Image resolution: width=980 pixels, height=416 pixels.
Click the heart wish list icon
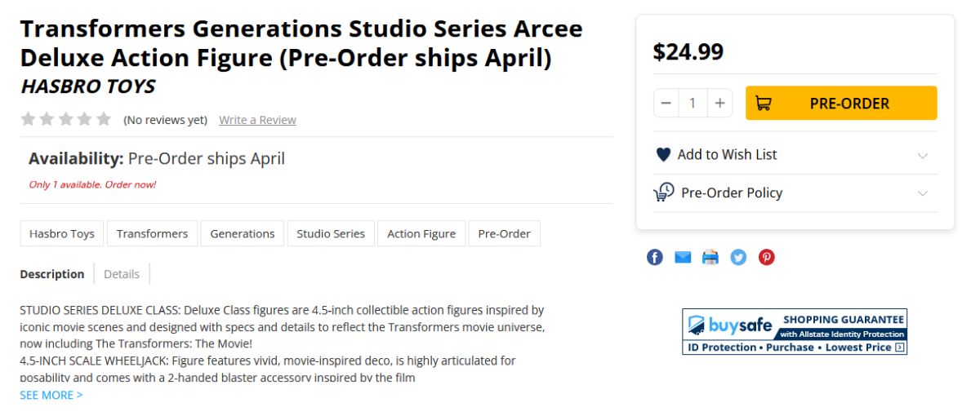point(663,155)
